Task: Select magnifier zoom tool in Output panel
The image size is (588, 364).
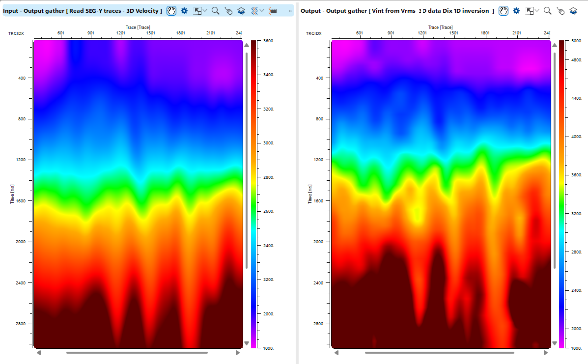Action: click(x=548, y=11)
